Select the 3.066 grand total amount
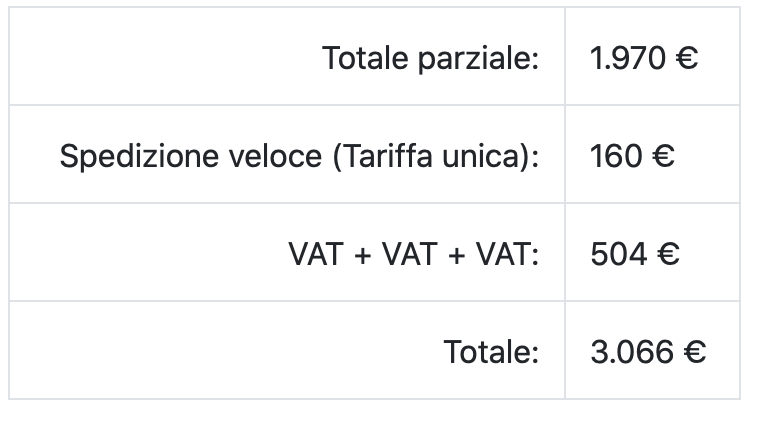 (x=632, y=352)
